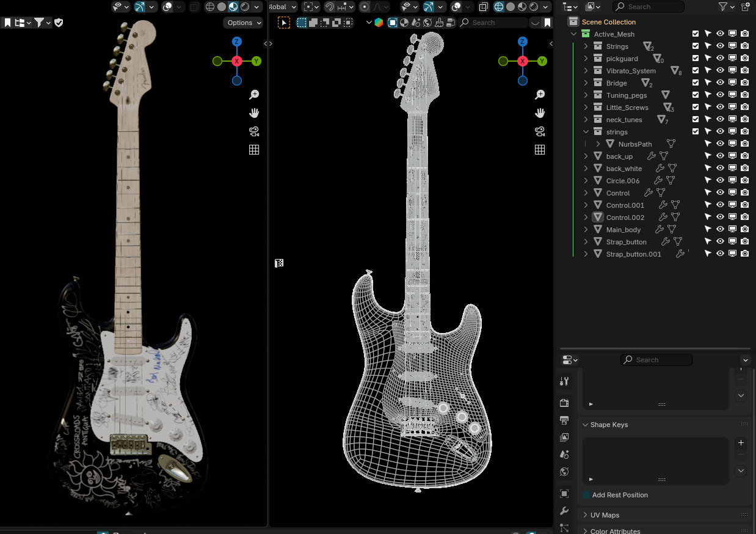This screenshot has width=756, height=534.
Task: Open the Modifiers wrench properties tab
Action: (564, 511)
